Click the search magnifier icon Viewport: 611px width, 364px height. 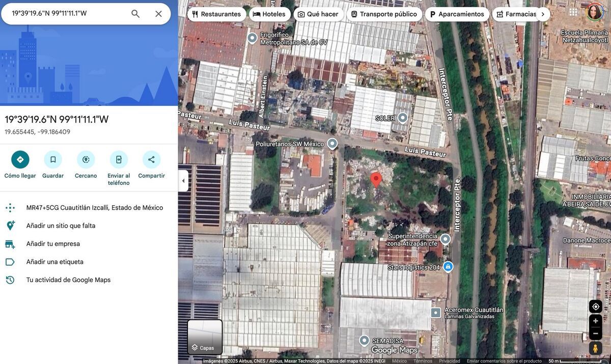point(135,14)
